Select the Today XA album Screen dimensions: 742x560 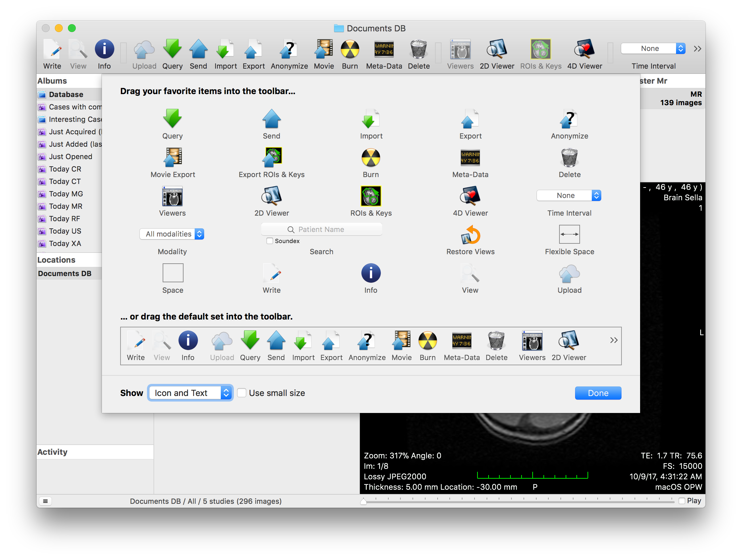pyautogui.click(x=69, y=243)
